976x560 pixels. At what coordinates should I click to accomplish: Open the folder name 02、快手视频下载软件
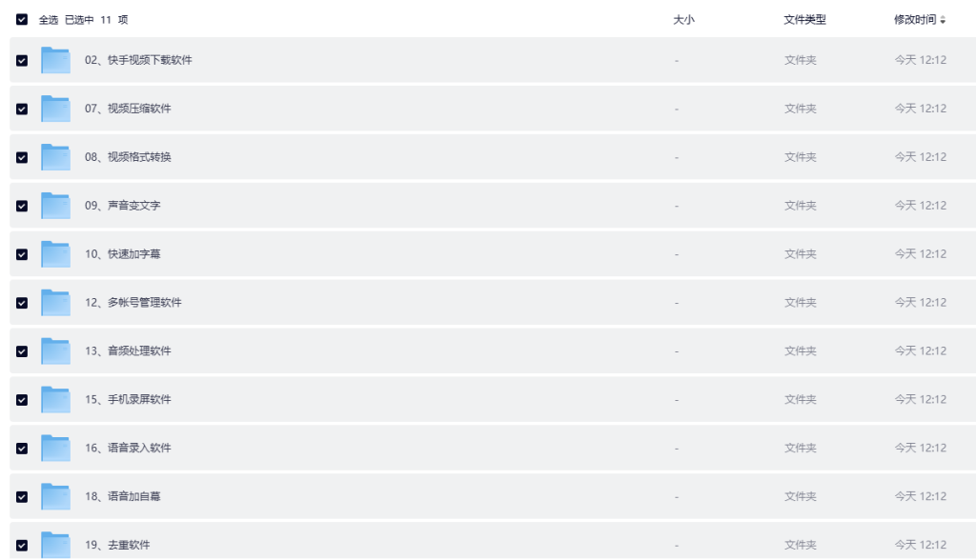click(138, 60)
